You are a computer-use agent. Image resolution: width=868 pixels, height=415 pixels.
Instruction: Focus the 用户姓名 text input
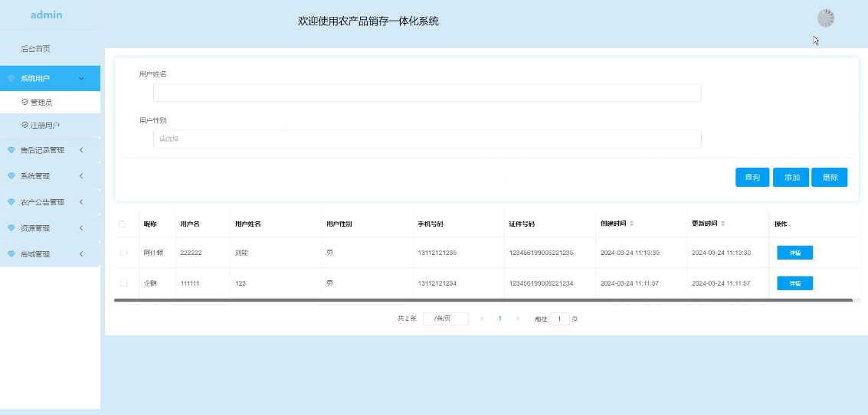click(x=427, y=93)
